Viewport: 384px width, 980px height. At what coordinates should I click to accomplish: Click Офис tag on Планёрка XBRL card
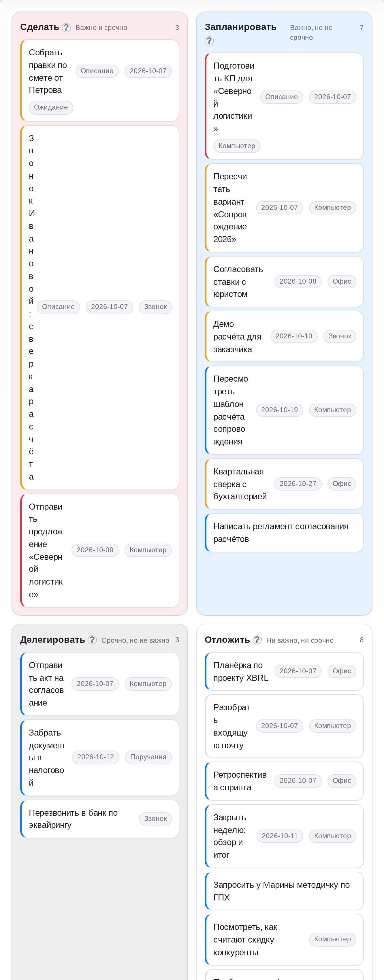click(342, 671)
